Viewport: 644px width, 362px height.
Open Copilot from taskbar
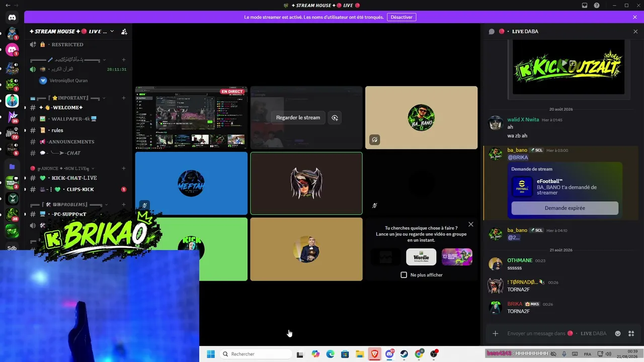pyautogui.click(x=315, y=354)
